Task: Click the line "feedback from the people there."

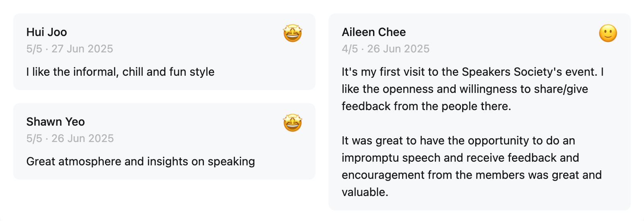Action: pyautogui.click(x=426, y=106)
